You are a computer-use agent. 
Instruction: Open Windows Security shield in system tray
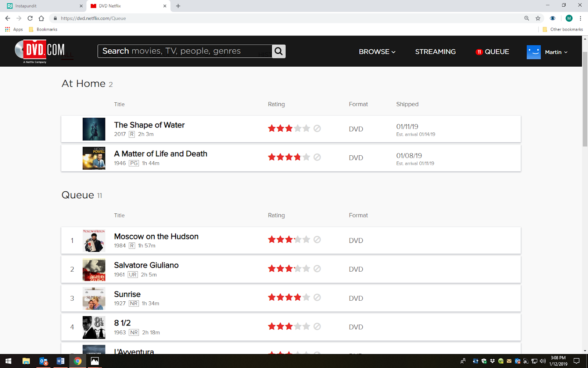484,361
